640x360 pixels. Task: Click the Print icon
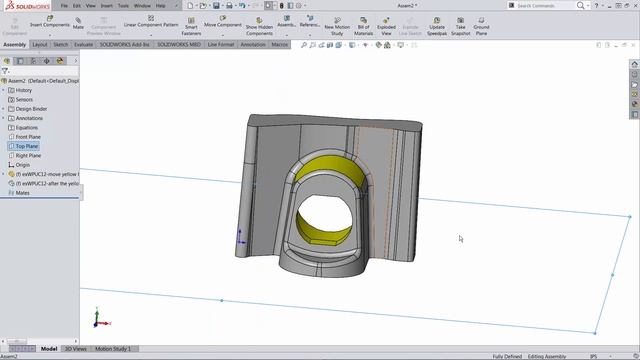[x=229, y=6]
